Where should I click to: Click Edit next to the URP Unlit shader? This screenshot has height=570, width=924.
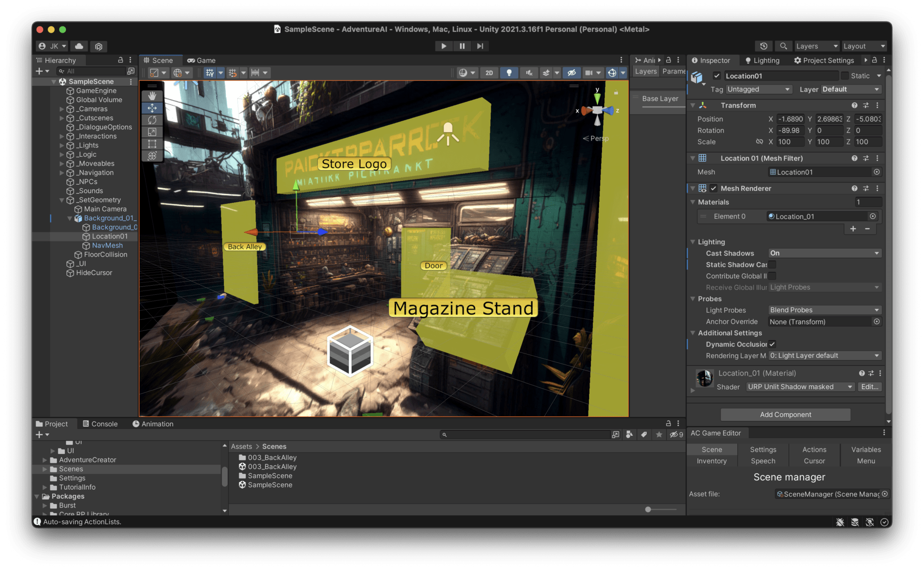click(869, 387)
